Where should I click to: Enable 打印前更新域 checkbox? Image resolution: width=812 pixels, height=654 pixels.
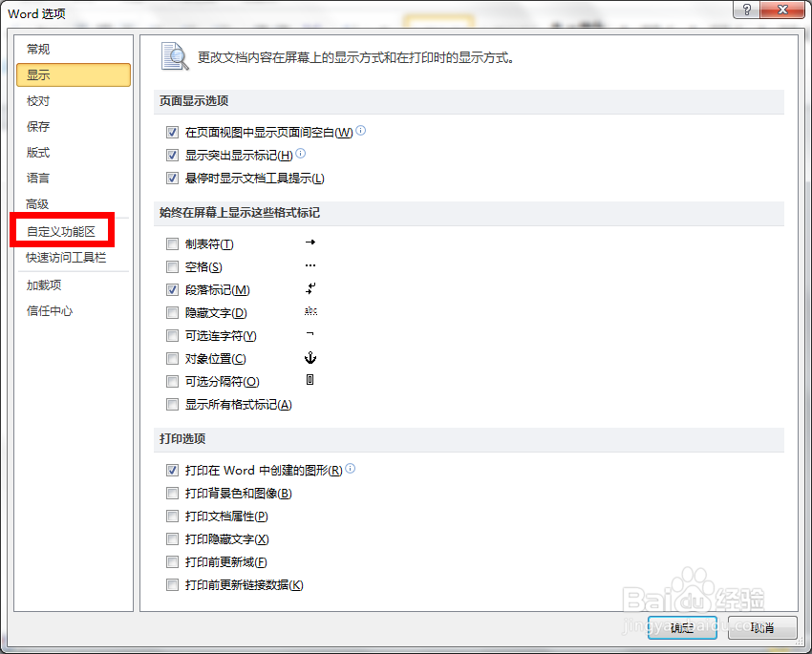coord(172,562)
